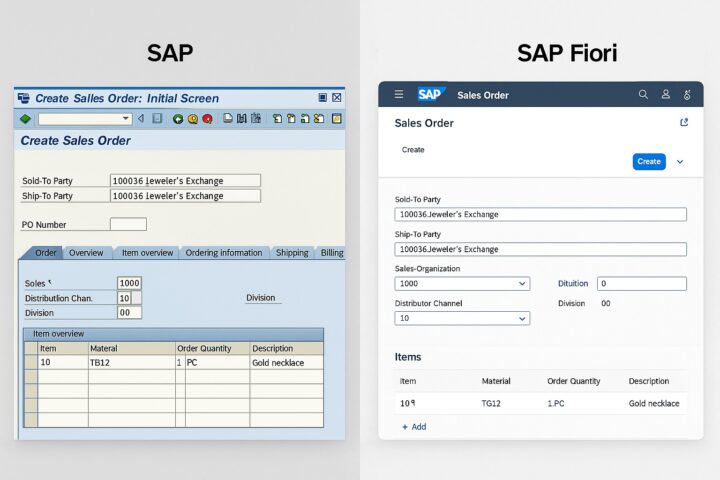The height and width of the screenshot is (480, 720).
Task: Click the empty PO Number field
Action: click(128, 224)
